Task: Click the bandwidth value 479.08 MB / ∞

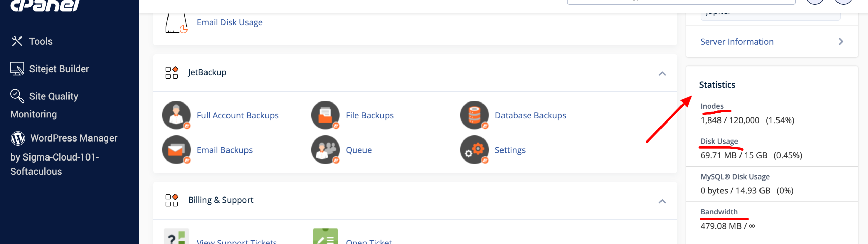Action: [728, 226]
